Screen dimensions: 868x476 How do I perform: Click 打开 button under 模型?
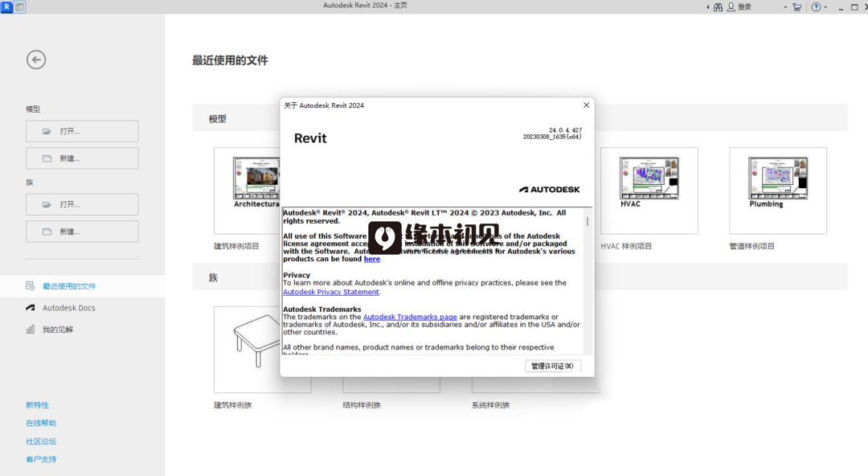(x=82, y=131)
